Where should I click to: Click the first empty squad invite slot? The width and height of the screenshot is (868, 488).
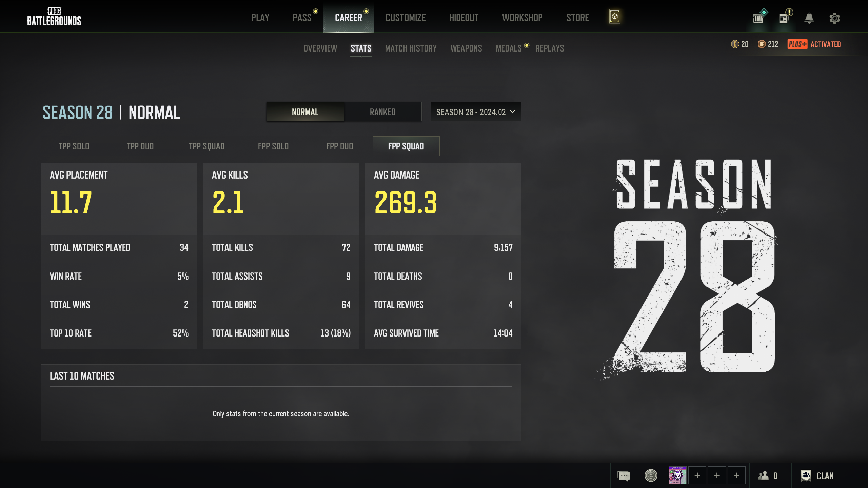pos(697,476)
